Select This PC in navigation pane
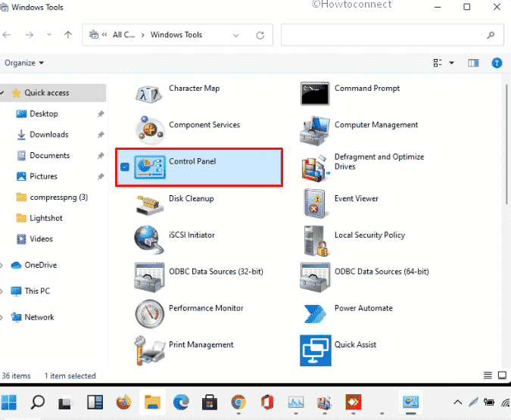This screenshot has width=511, height=420. (37, 291)
